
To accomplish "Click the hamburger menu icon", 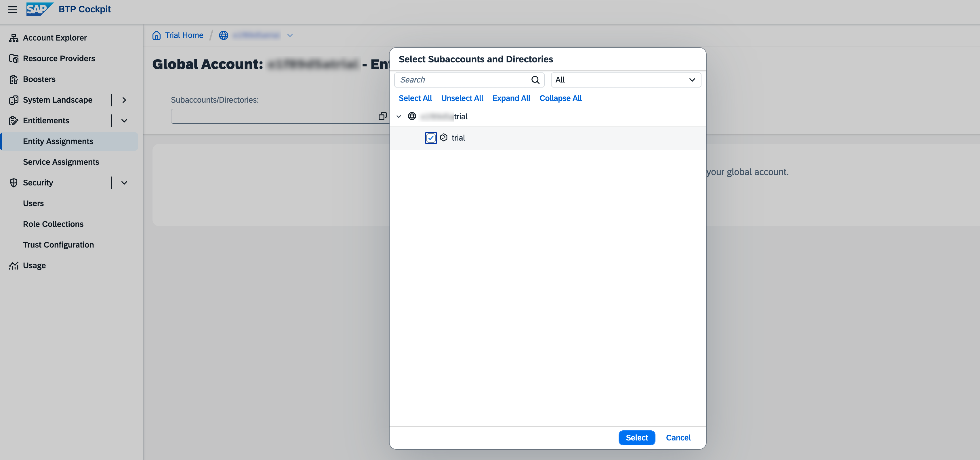I will [x=13, y=9].
